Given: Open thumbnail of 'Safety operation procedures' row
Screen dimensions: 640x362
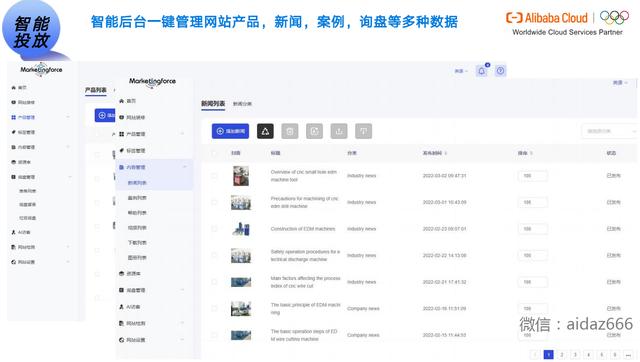Looking at the screenshot, I should coord(241,255).
